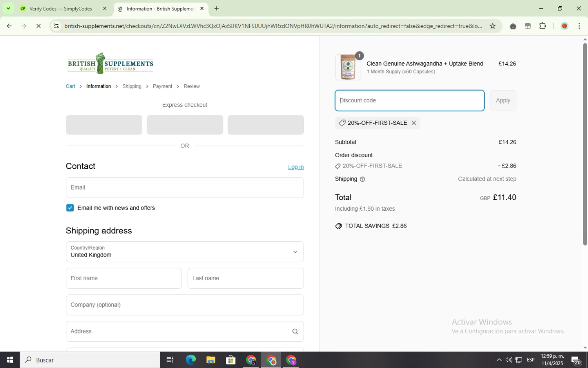Uncheck Email me with news and offers
Viewport: 588px width, 368px height.
[70, 208]
